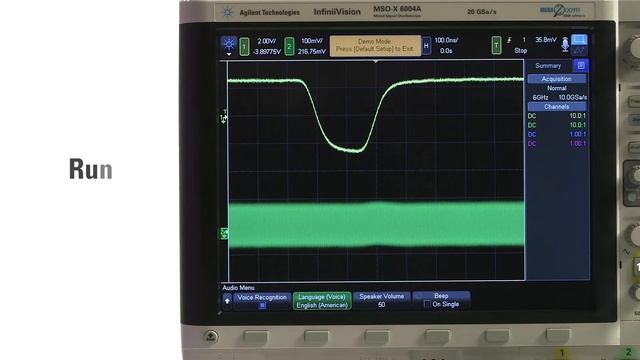Push the softkey under Speaker Volume
The height and width of the screenshot is (360, 640).
pyautogui.click(x=377, y=338)
